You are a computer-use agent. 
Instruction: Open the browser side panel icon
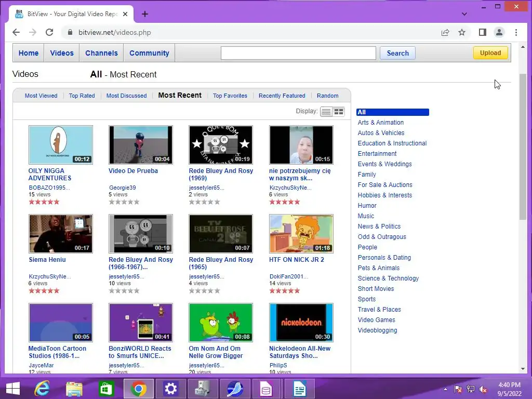(483, 32)
